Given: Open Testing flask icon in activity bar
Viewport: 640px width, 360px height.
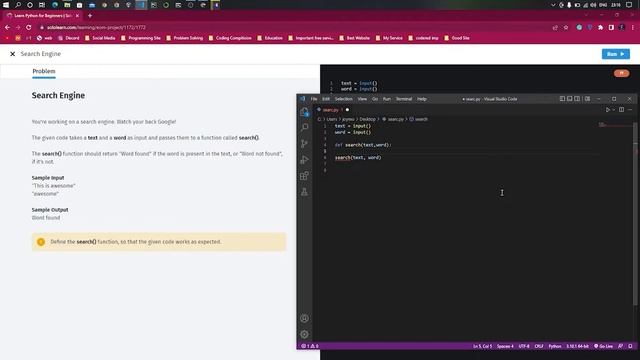Looking at the screenshot, I should pyautogui.click(x=304, y=192).
